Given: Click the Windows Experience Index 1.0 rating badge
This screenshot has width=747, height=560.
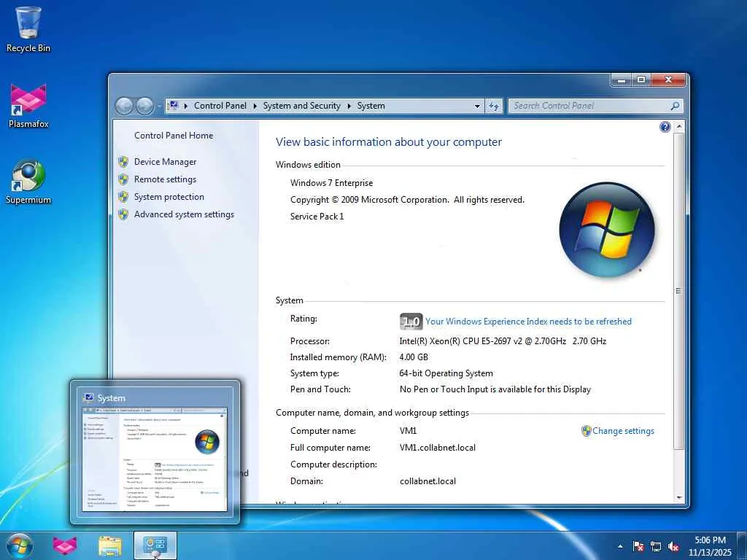Looking at the screenshot, I should point(411,322).
